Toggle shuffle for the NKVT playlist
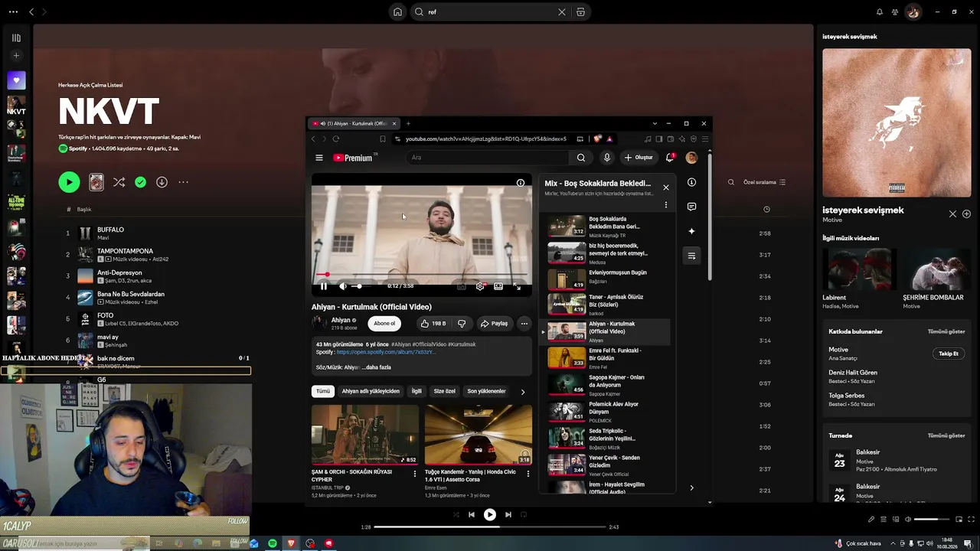Image resolution: width=980 pixels, height=551 pixels. (x=119, y=182)
